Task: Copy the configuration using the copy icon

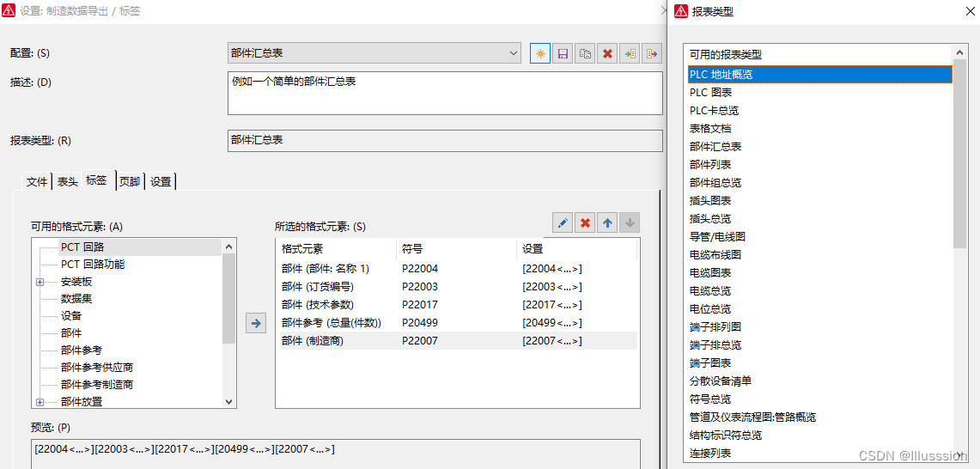Action: coord(585,53)
